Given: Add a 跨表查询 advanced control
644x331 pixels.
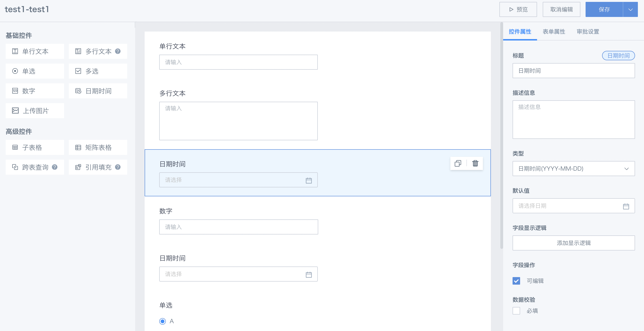Looking at the screenshot, I should [35, 167].
